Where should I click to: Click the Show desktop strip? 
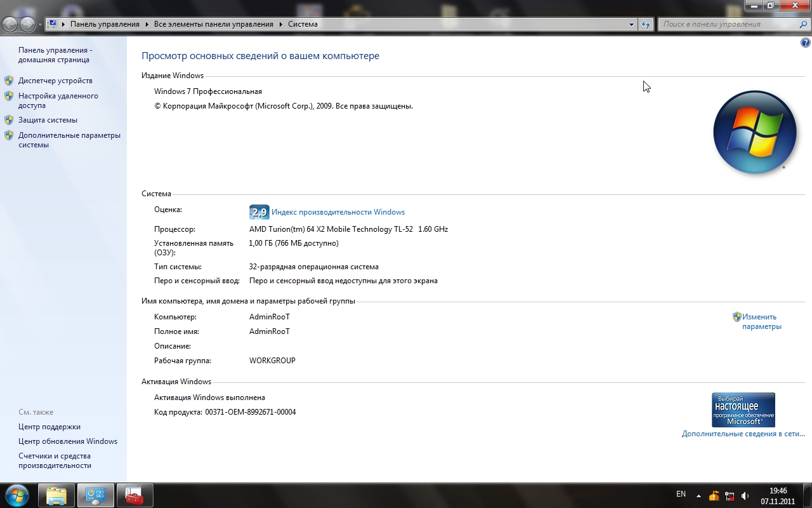pos(807,495)
